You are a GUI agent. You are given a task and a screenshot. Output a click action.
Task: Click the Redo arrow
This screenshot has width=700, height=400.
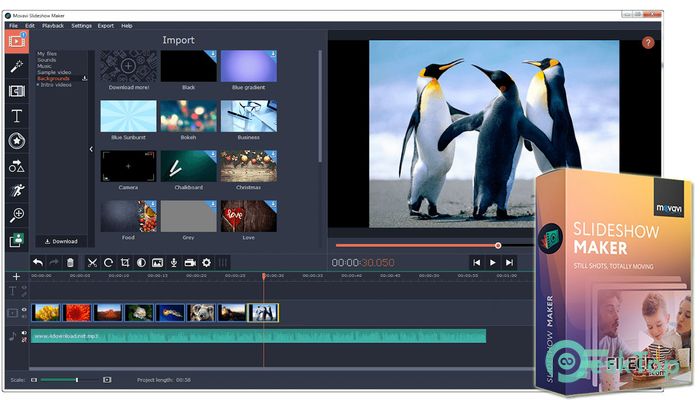[x=54, y=262]
